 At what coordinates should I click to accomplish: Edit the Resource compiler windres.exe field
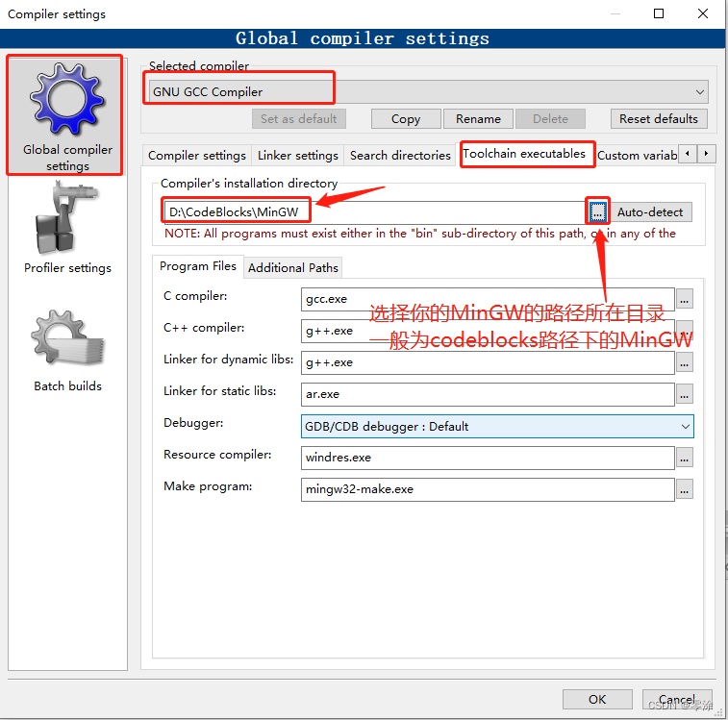488,458
